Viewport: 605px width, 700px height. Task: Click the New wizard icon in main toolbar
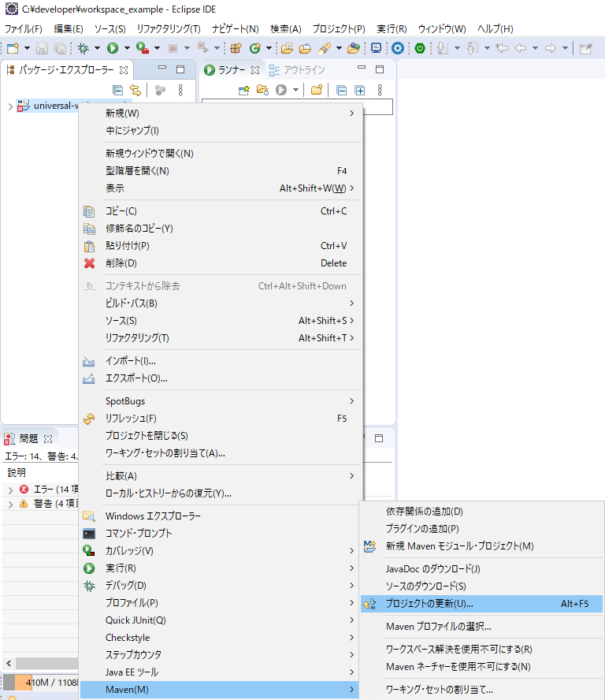tap(13, 48)
